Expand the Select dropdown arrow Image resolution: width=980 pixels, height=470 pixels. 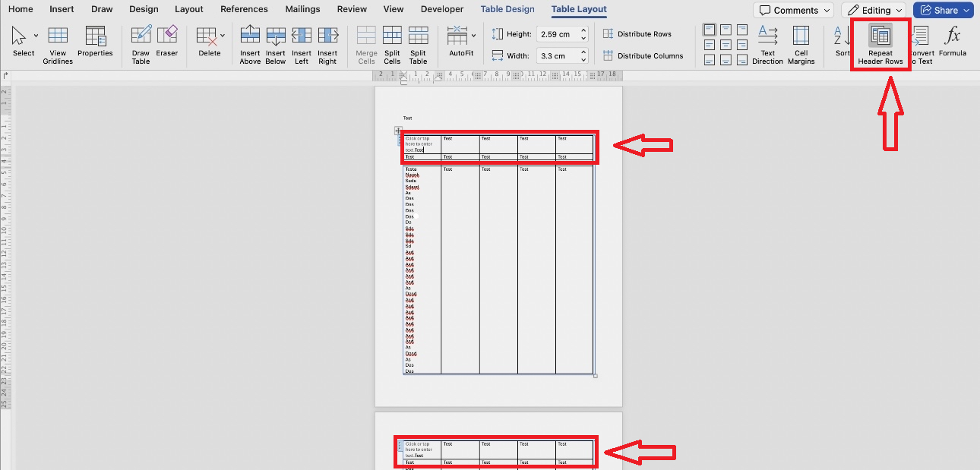[x=36, y=36]
